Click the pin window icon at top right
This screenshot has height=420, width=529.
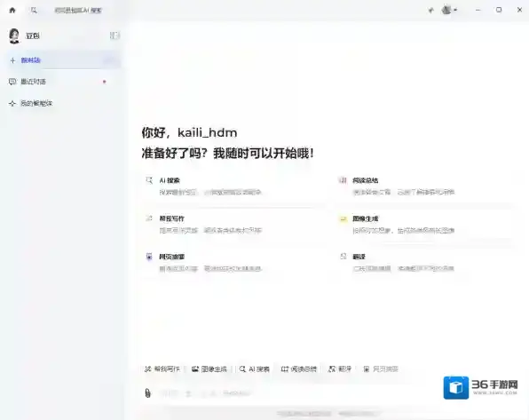point(430,11)
